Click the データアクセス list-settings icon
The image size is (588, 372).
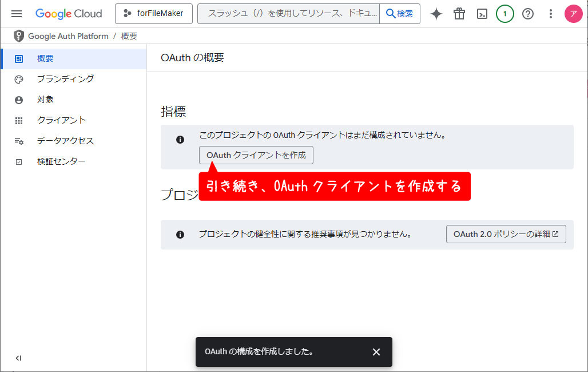click(19, 141)
